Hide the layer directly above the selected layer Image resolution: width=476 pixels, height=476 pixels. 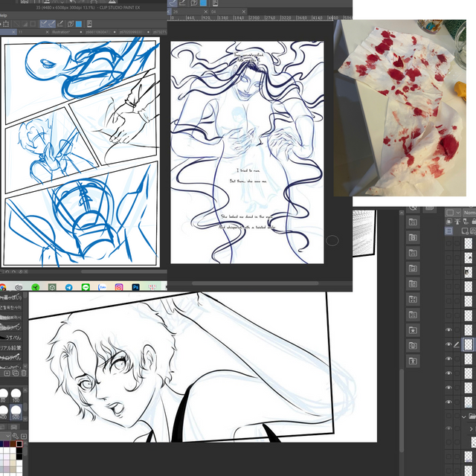448,330
